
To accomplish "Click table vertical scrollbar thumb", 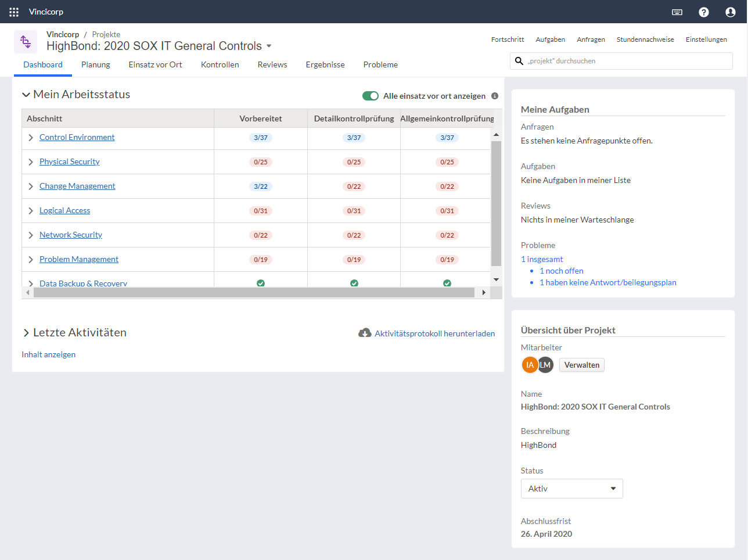I will click(497, 203).
